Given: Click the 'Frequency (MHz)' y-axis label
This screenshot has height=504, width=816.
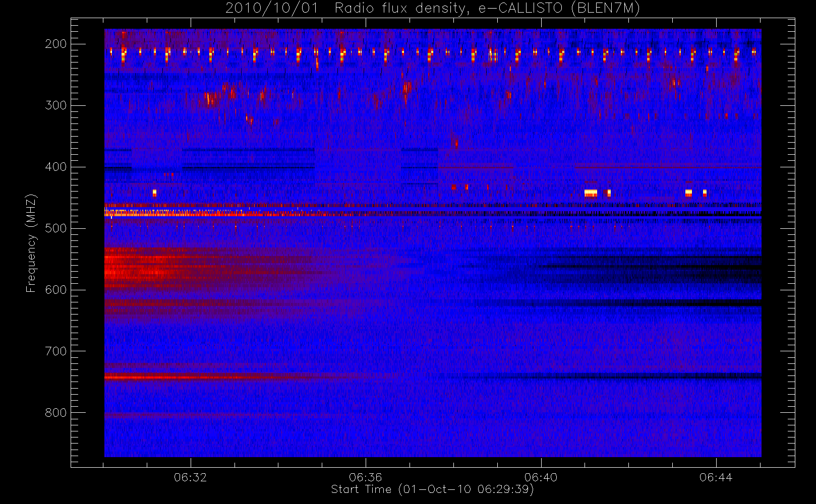Looking at the screenshot, I should 31,243.
